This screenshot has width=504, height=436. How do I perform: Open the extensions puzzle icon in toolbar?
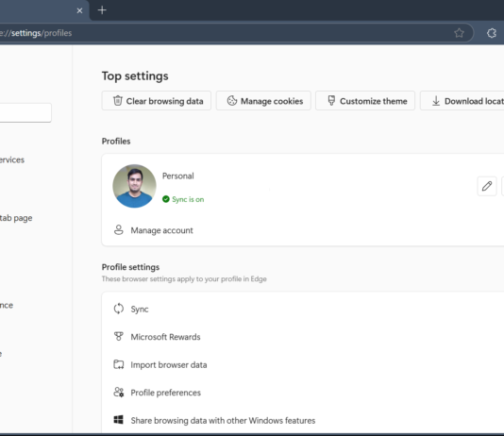pyautogui.click(x=492, y=33)
